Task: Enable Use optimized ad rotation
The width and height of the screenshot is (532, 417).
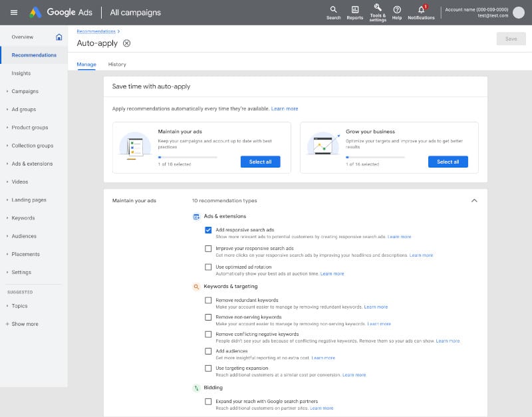Action: click(x=209, y=267)
